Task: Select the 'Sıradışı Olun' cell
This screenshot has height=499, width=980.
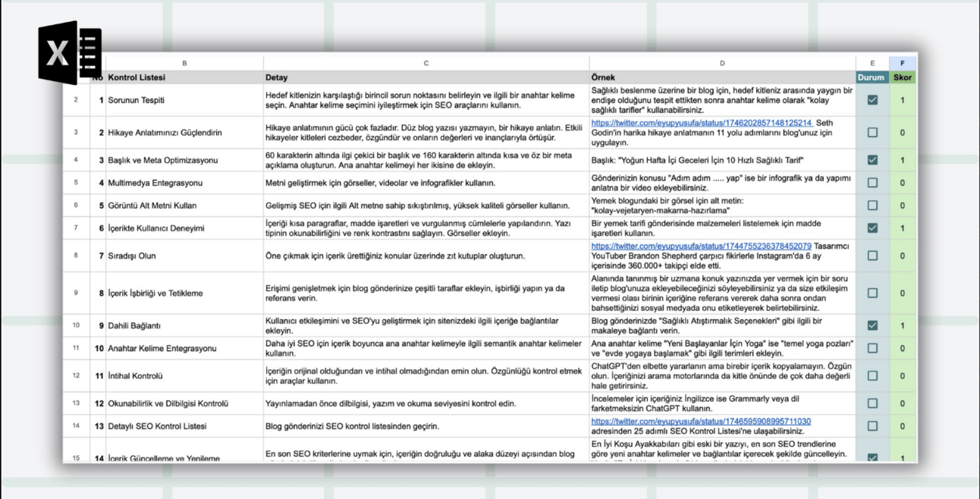Action: point(184,256)
